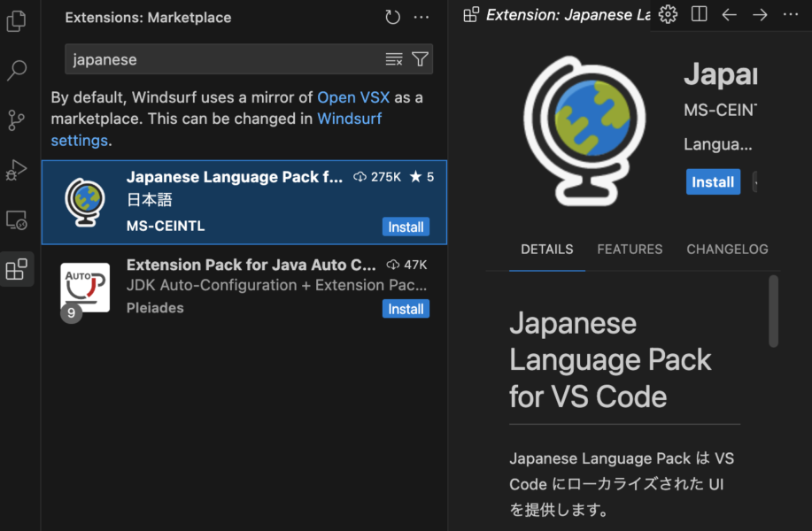Viewport: 812px width, 531px height.
Task: Click the Japanese Language Pack globe icon in list
Action: point(85,202)
